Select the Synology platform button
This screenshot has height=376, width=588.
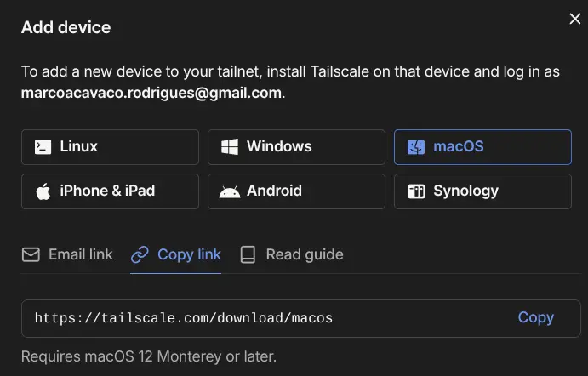click(482, 191)
